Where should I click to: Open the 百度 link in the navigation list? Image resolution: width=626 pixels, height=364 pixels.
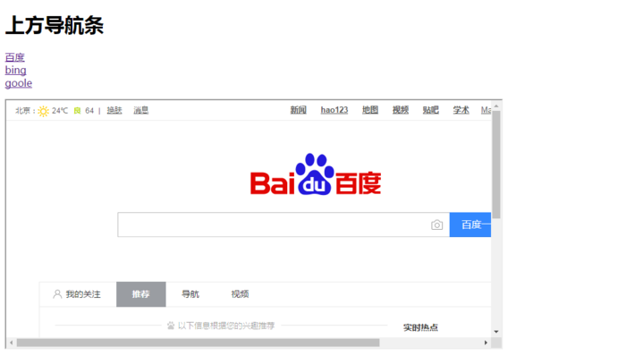click(x=15, y=57)
